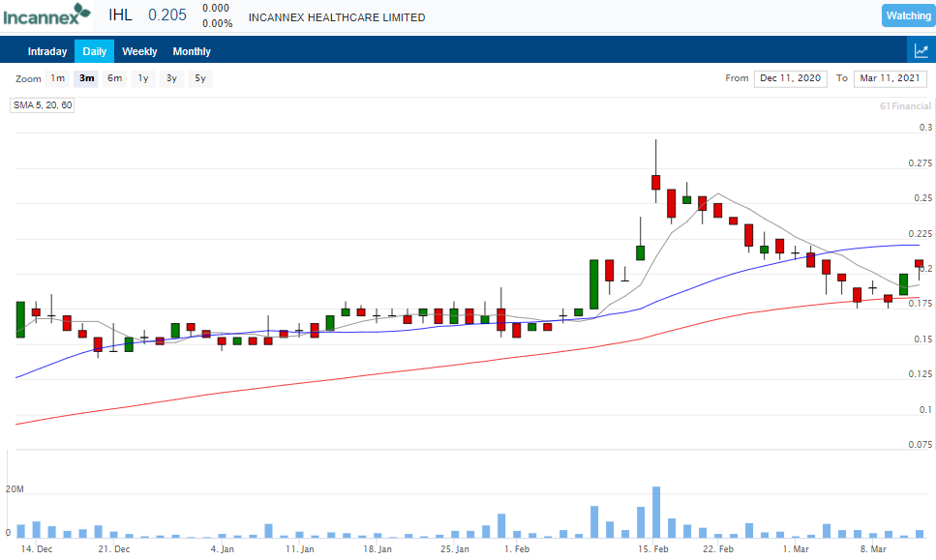Set zoom range to 3y
Screen dimensions: 936x560
[x=171, y=78]
